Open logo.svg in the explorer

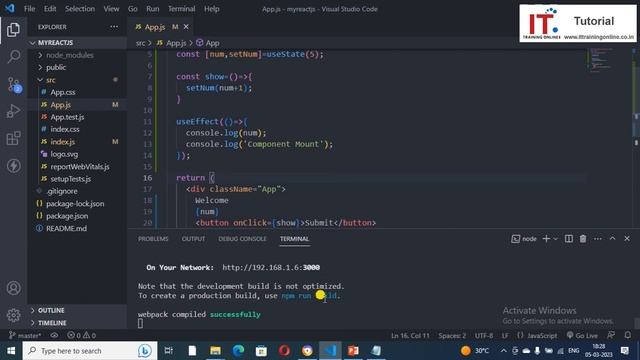77,154
